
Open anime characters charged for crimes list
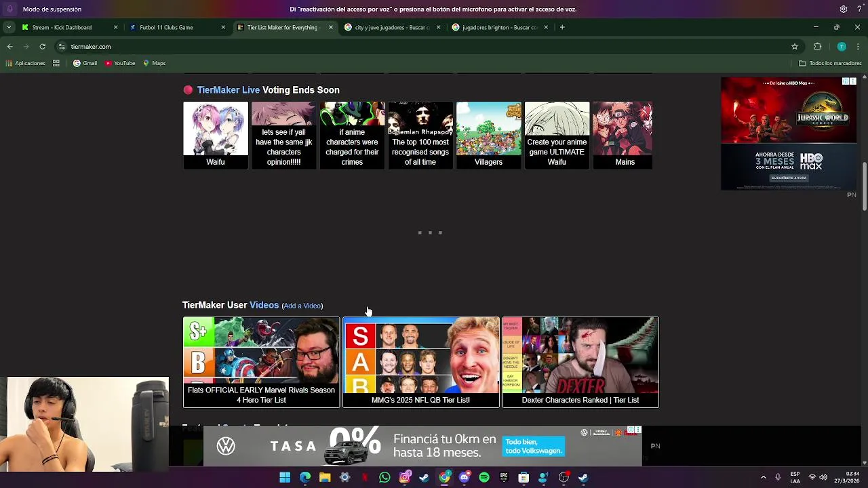pos(352,135)
